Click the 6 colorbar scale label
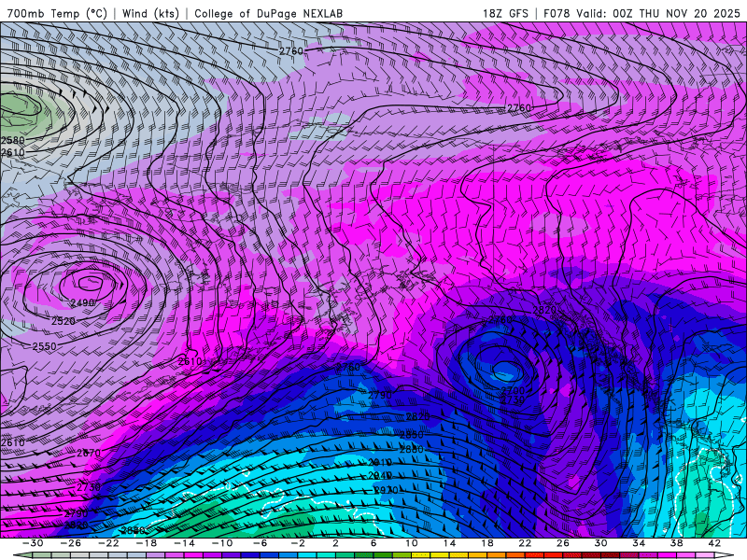This screenshot has width=747, height=560. pyautogui.click(x=373, y=543)
